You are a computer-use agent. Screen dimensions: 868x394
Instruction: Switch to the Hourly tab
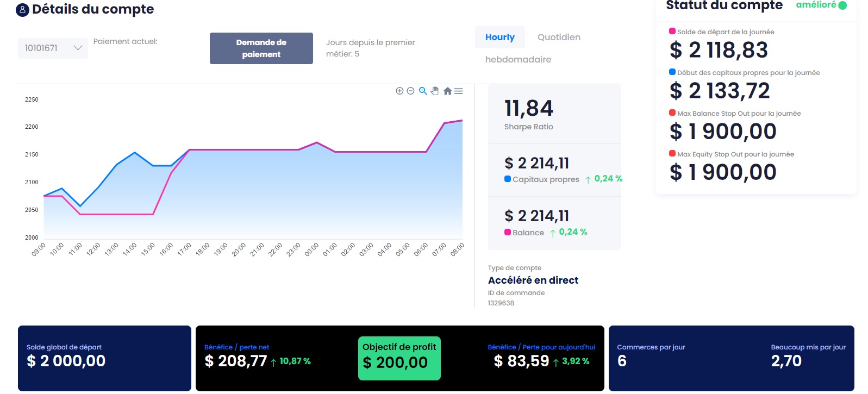[499, 37]
